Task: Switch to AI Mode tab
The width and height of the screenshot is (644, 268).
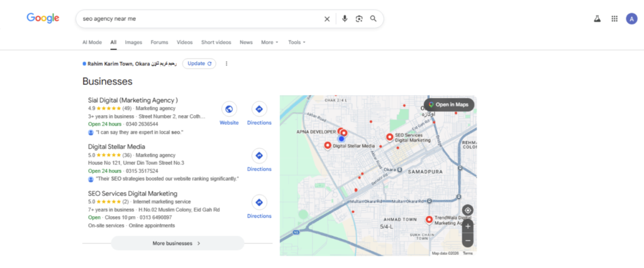Action: point(92,42)
